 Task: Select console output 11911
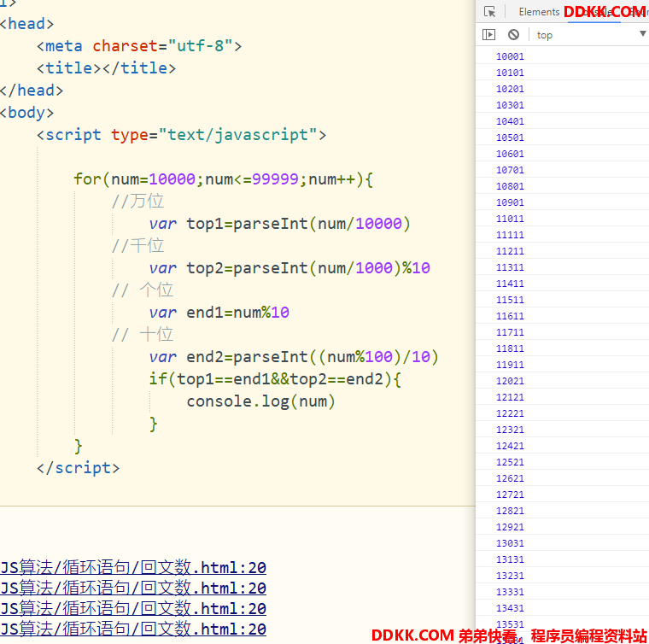point(510,365)
